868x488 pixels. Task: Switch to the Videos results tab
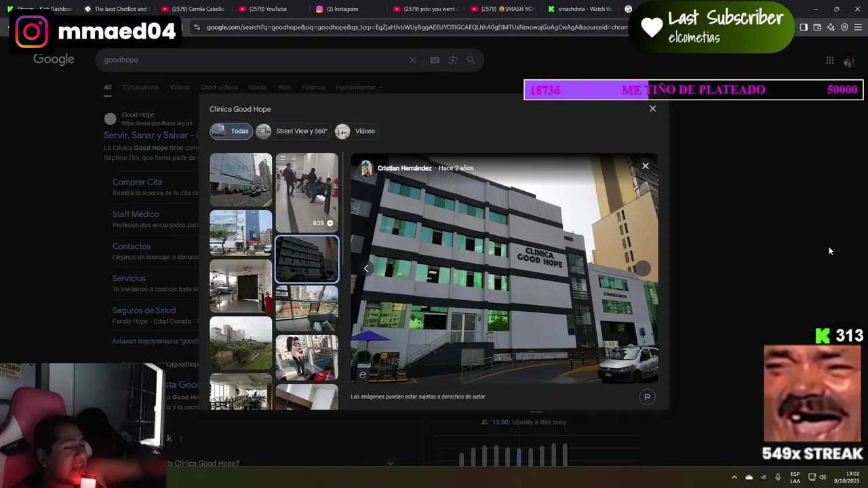point(179,87)
